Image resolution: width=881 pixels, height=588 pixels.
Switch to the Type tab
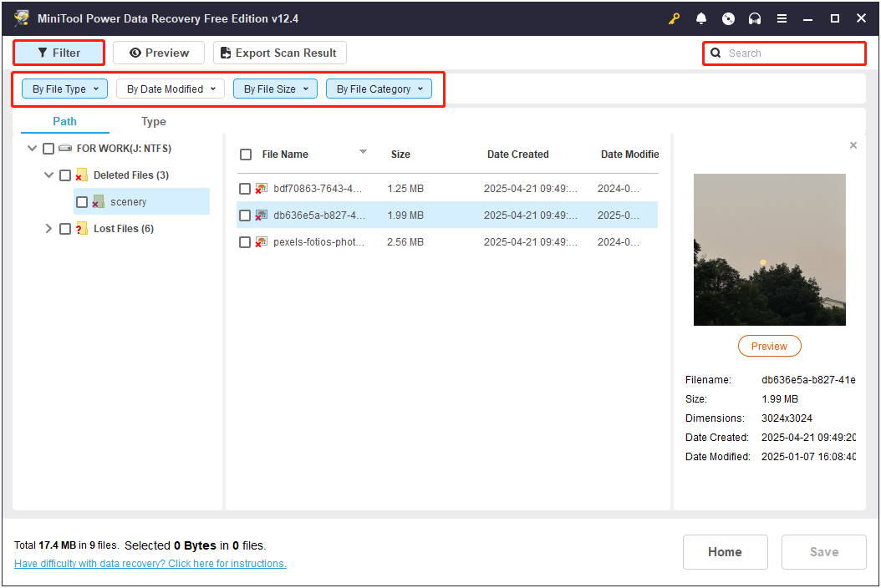coord(154,121)
